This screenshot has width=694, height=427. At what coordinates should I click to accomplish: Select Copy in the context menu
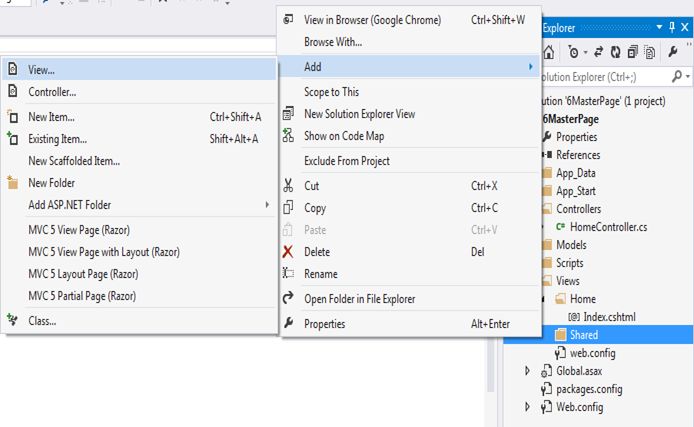point(410,208)
